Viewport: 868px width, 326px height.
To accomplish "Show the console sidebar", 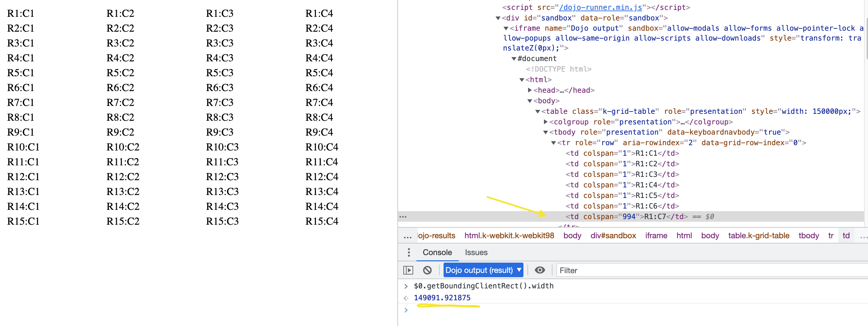I will coord(408,270).
